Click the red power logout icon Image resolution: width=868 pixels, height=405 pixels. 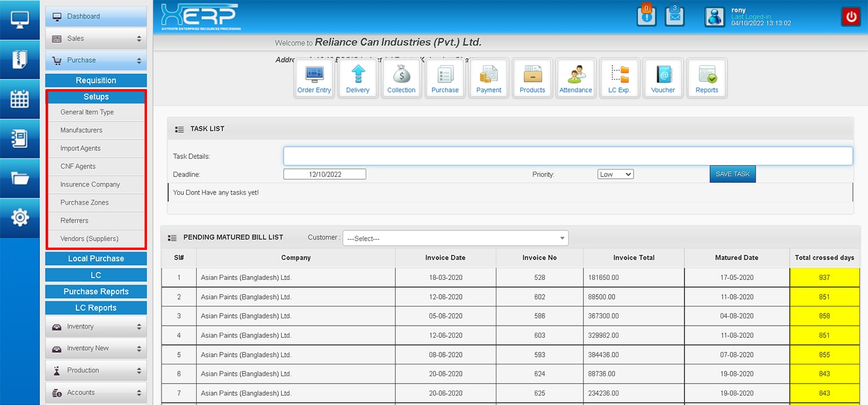coord(851,17)
